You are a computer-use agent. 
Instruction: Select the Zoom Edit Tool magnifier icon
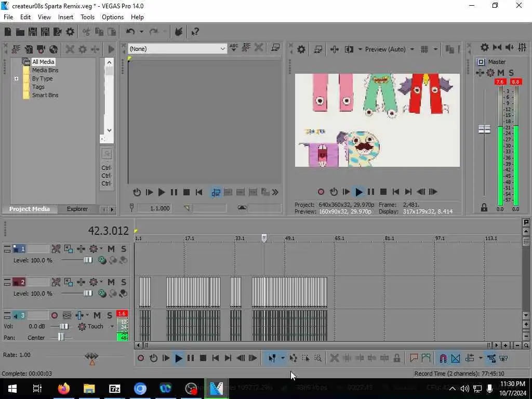pyautogui.click(x=318, y=358)
